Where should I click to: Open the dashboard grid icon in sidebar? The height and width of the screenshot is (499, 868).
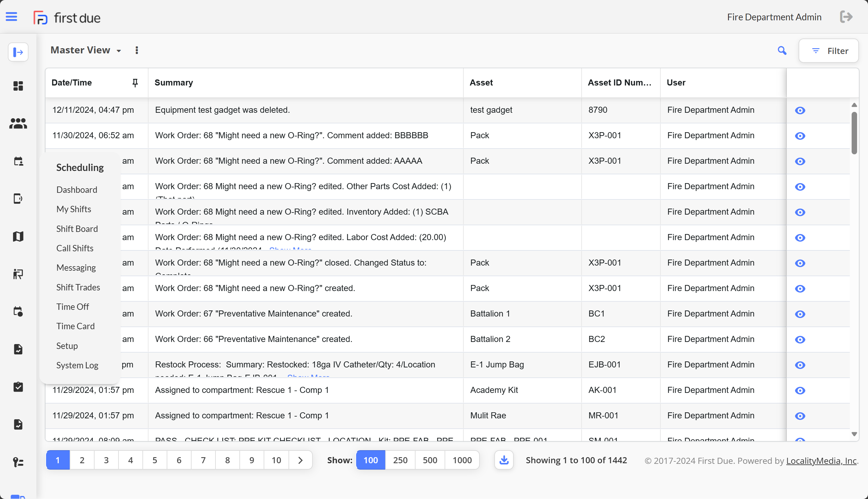[x=18, y=86]
